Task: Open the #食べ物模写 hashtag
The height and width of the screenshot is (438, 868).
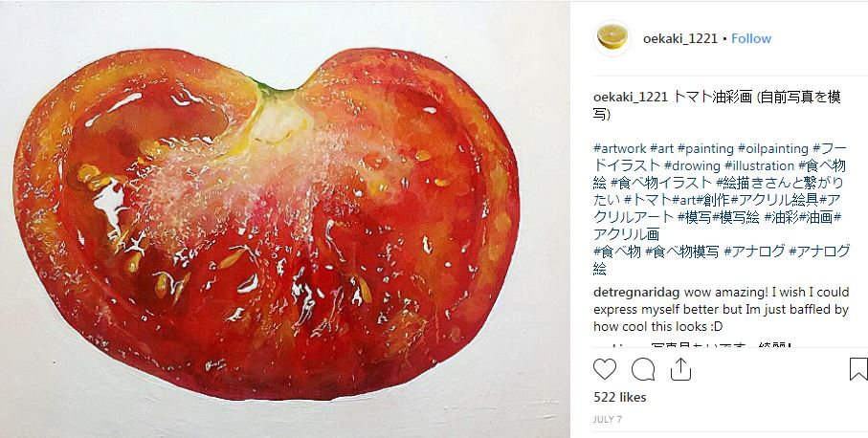Action: [x=682, y=252]
